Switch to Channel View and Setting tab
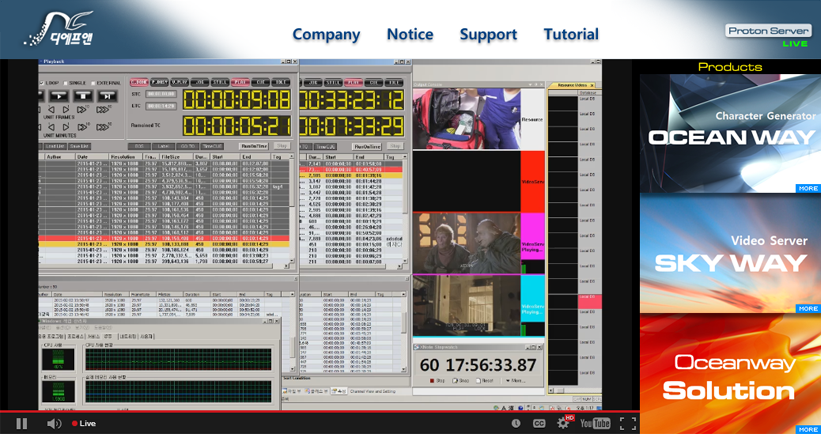 point(373,391)
